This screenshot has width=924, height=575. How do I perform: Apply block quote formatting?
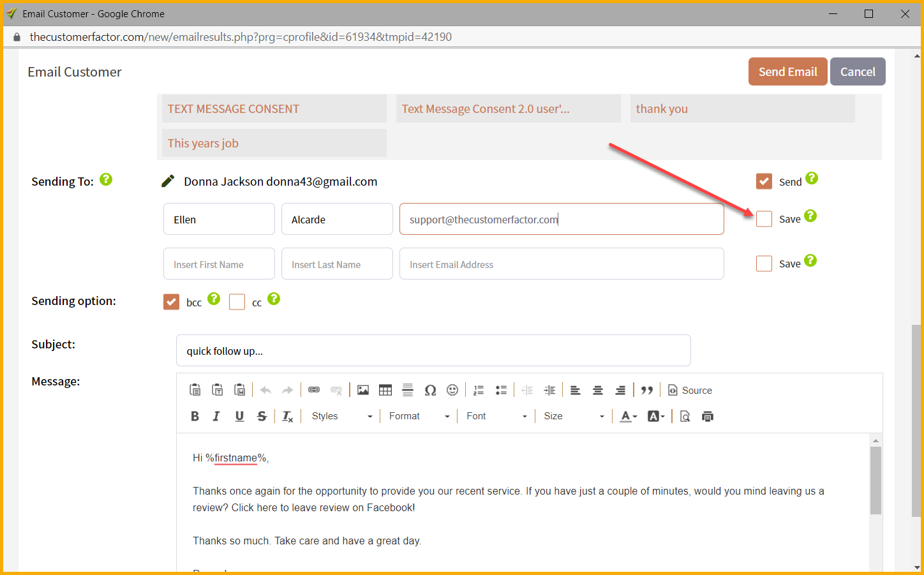pyautogui.click(x=647, y=390)
